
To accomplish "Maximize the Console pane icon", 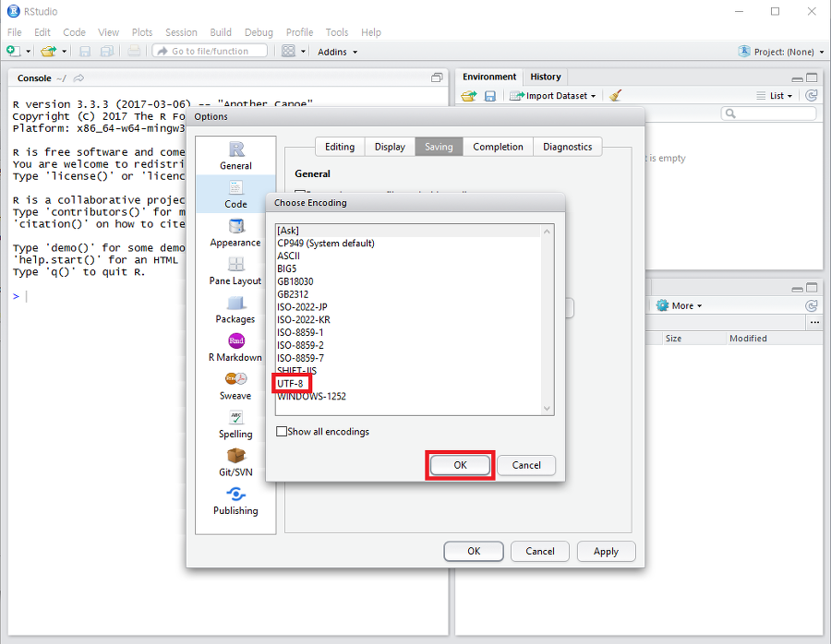I will pyautogui.click(x=437, y=78).
